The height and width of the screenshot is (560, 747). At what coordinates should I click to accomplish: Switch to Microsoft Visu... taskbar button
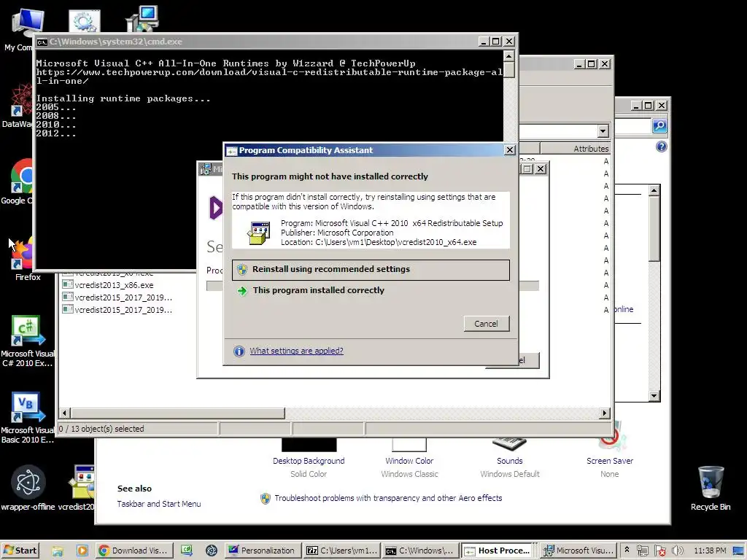(x=578, y=551)
